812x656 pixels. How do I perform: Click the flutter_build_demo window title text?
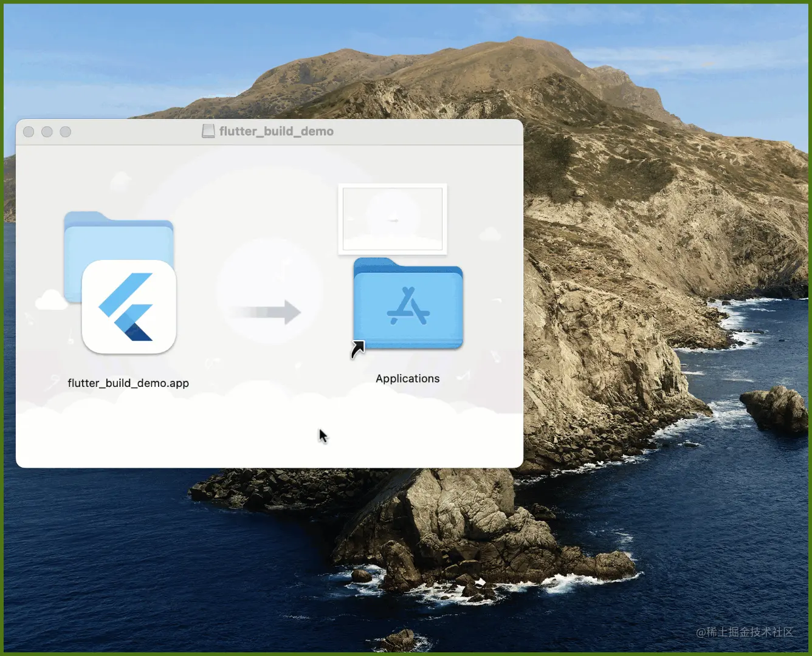click(277, 131)
